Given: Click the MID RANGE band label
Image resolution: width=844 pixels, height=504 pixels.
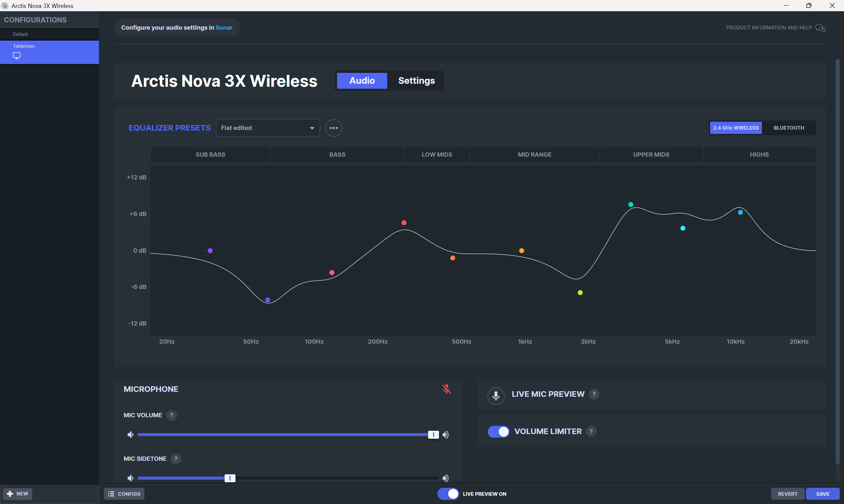Looking at the screenshot, I should tap(534, 154).
